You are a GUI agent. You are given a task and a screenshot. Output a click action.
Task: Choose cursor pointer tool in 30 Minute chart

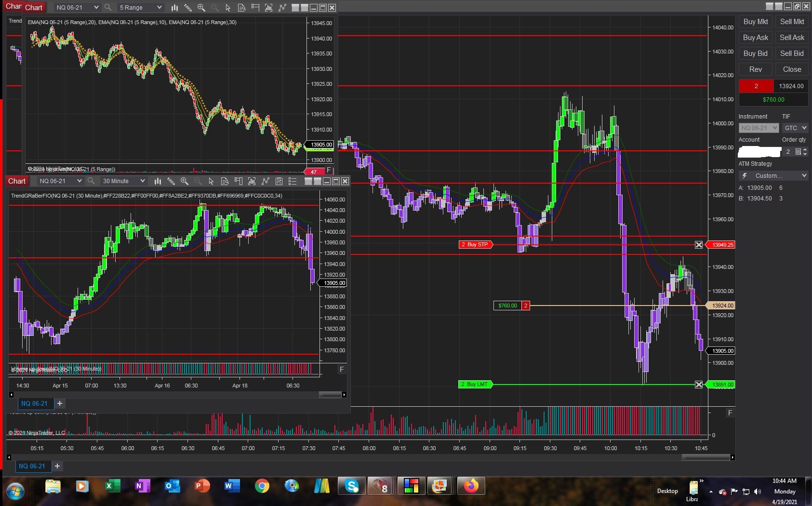[x=211, y=181]
